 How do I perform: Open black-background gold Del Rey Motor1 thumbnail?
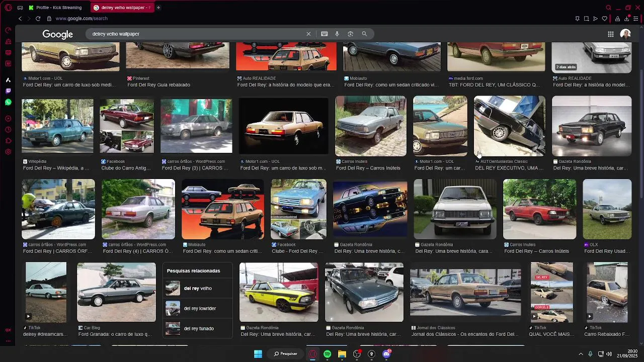283,126
